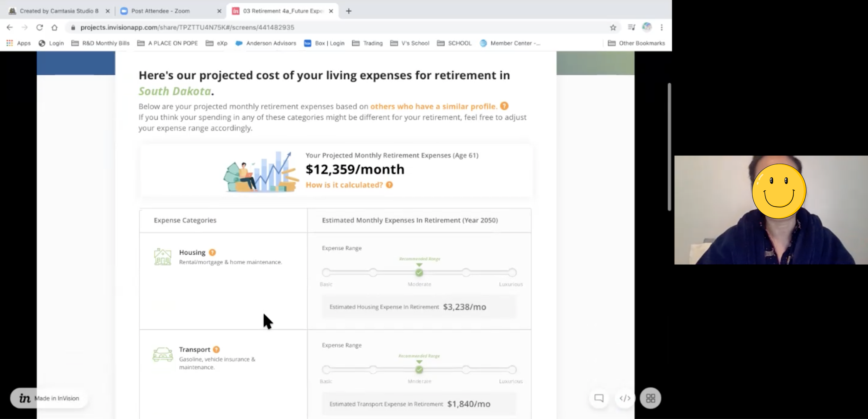This screenshot has width=868, height=419.
Task: Open the Chrome three-dot menu
Action: [662, 27]
